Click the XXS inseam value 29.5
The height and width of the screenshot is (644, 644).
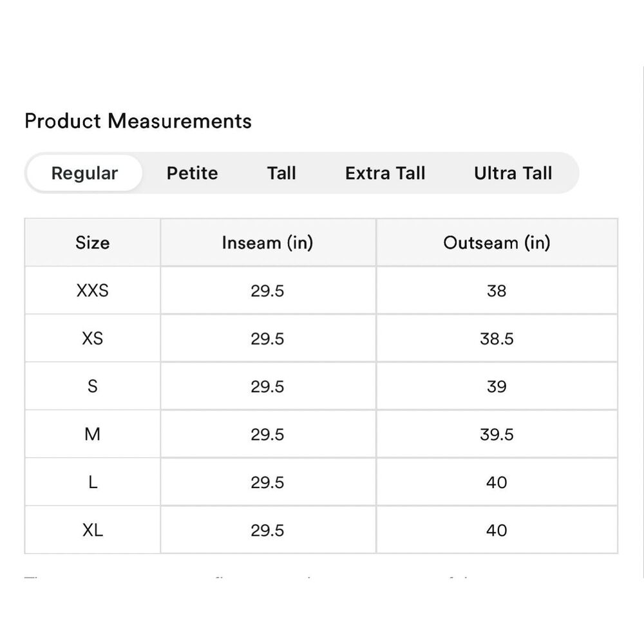click(267, 291)
